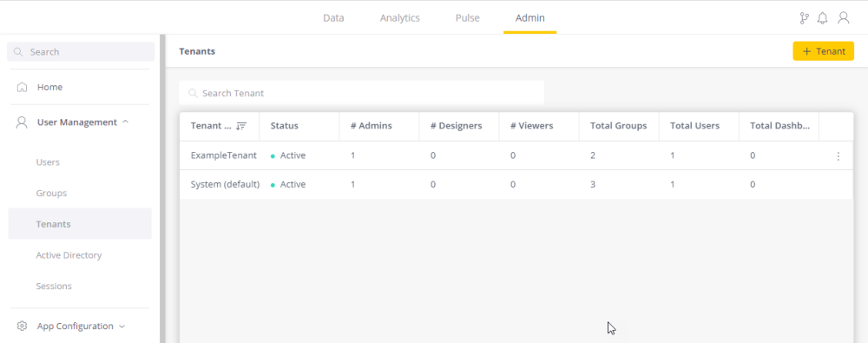Open Groups in the sidebar
The width and height of the screenshot is (868, 343).
coord(51,194)
